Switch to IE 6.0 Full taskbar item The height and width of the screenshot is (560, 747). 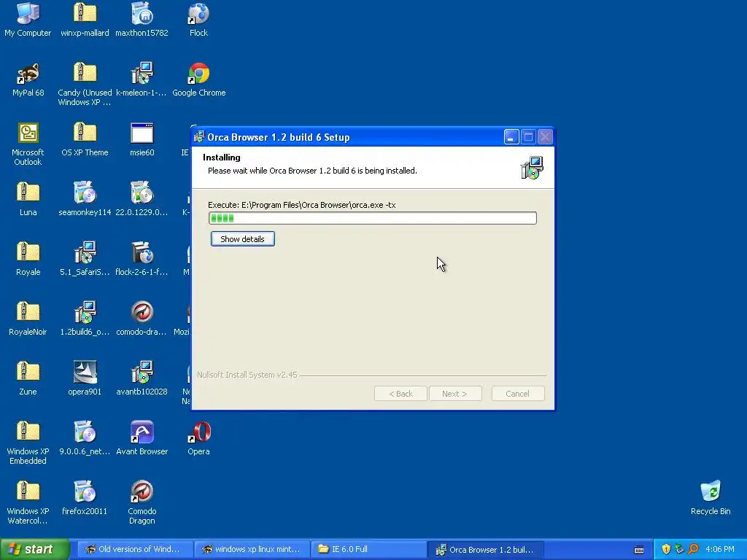pyautogui.click(x=369, y=549)
